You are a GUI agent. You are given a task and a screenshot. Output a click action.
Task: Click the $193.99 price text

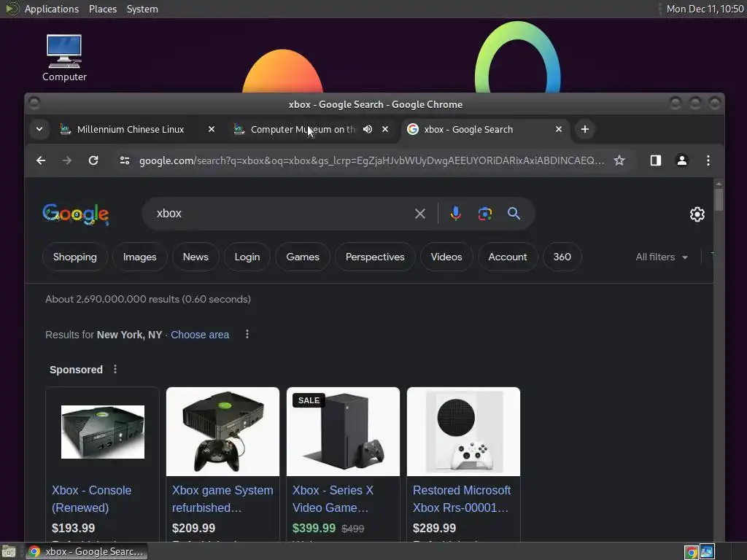pyautogui.click(x=74, y=528)
